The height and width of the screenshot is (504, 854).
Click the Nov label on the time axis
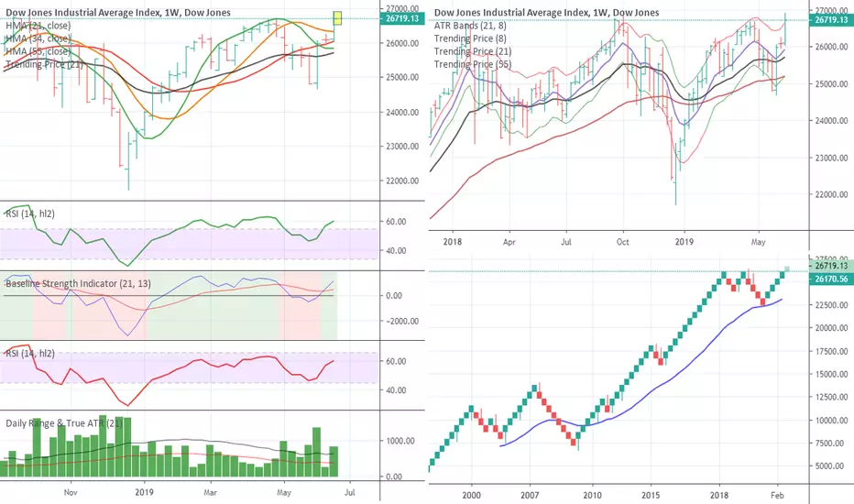[71, 492]
